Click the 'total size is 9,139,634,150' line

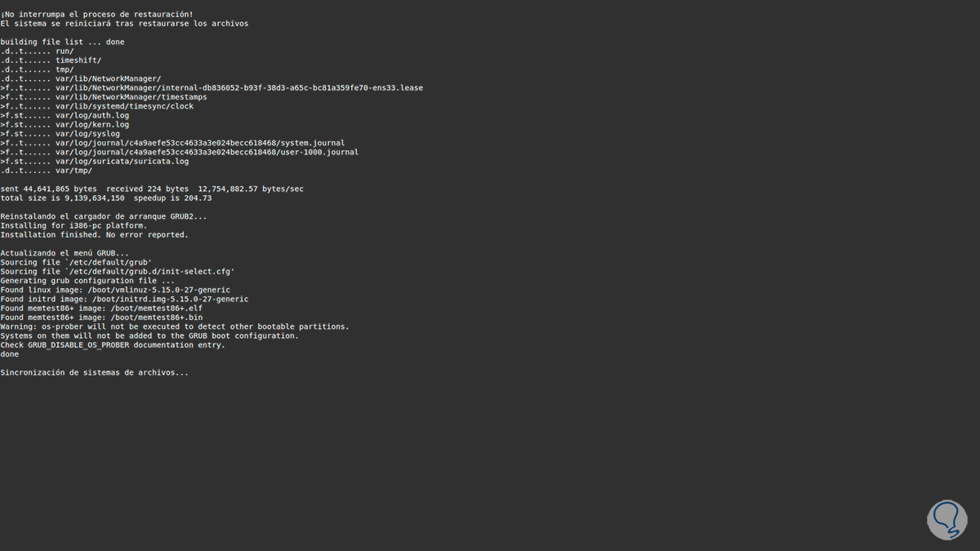point(106,198)
